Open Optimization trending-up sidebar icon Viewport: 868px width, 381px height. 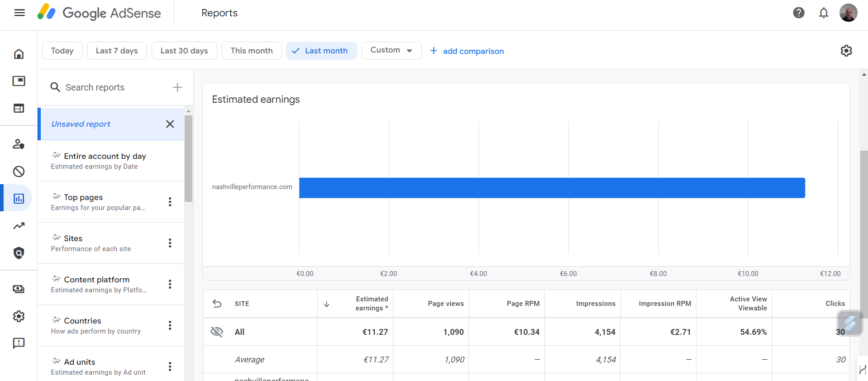(x=19, y=226)
